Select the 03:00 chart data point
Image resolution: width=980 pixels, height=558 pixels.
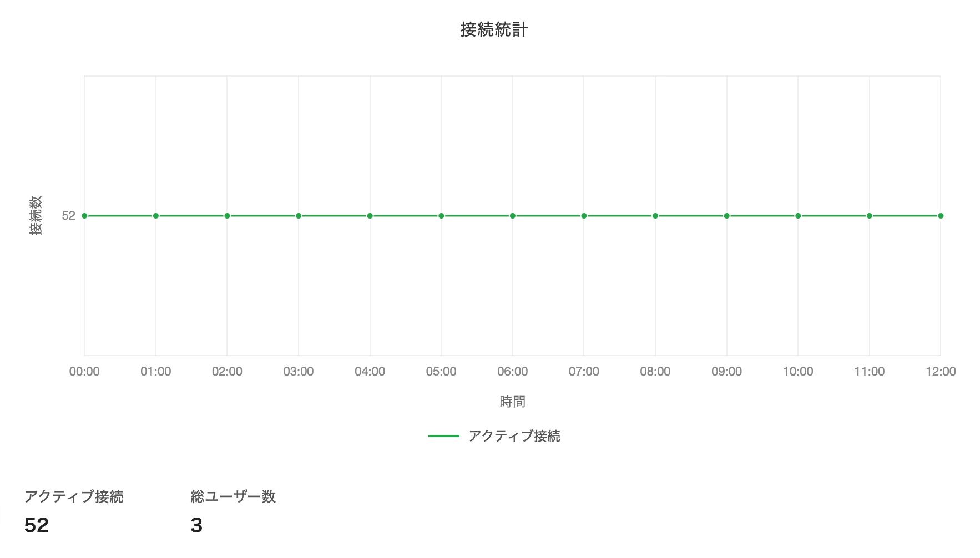point(299,216)
